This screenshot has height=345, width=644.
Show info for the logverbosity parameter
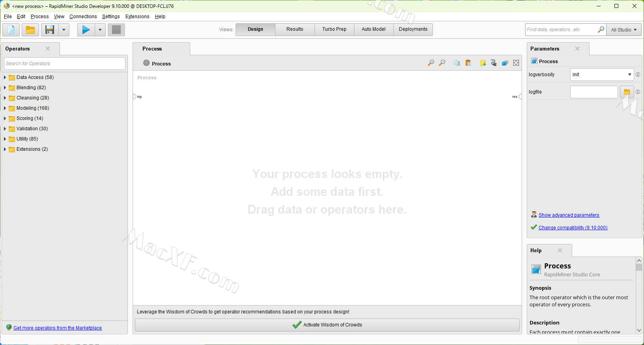[638, 74]
